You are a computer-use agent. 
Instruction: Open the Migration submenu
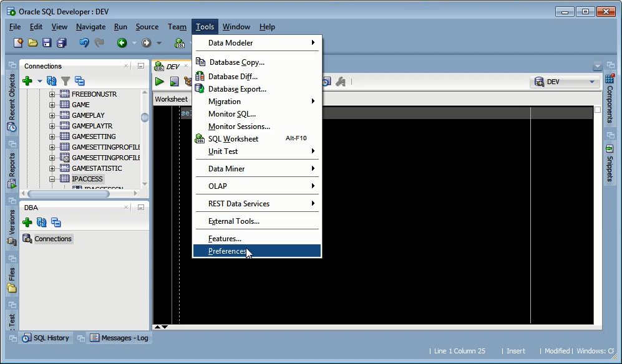pyautogui.click(x=256, y=102)
